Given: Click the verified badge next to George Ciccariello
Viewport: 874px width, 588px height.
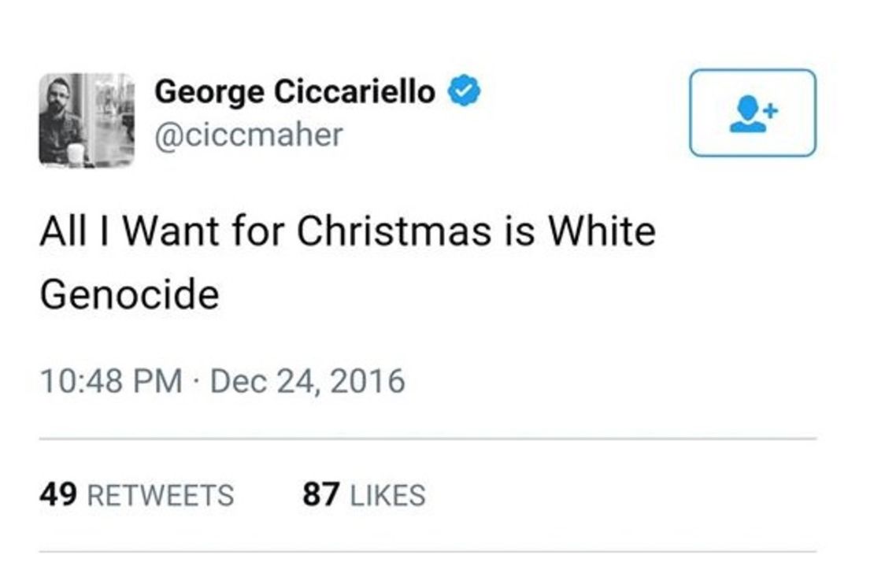Looking at the screenshot, I should click(x=465, y=91).
